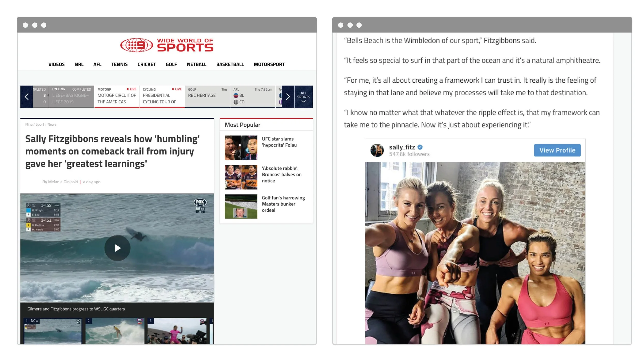Open the Videos section
Screen dimensions: 644x362
click(56, 64)
